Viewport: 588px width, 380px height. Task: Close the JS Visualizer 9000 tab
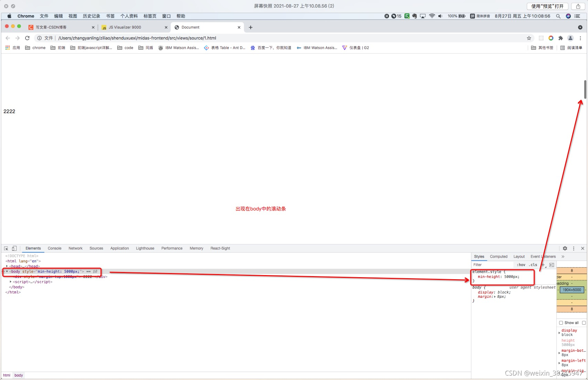tap(166, 28)
